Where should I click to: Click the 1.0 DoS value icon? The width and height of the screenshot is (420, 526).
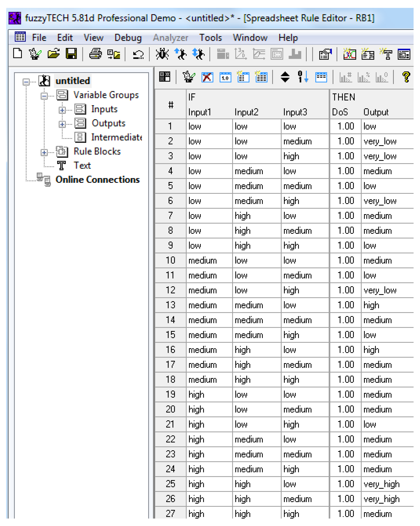tap(225, 78)
